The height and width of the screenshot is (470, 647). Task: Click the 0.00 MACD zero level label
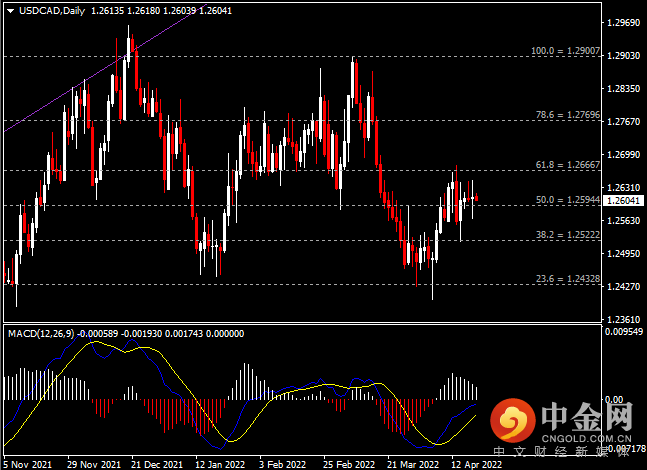614,399
